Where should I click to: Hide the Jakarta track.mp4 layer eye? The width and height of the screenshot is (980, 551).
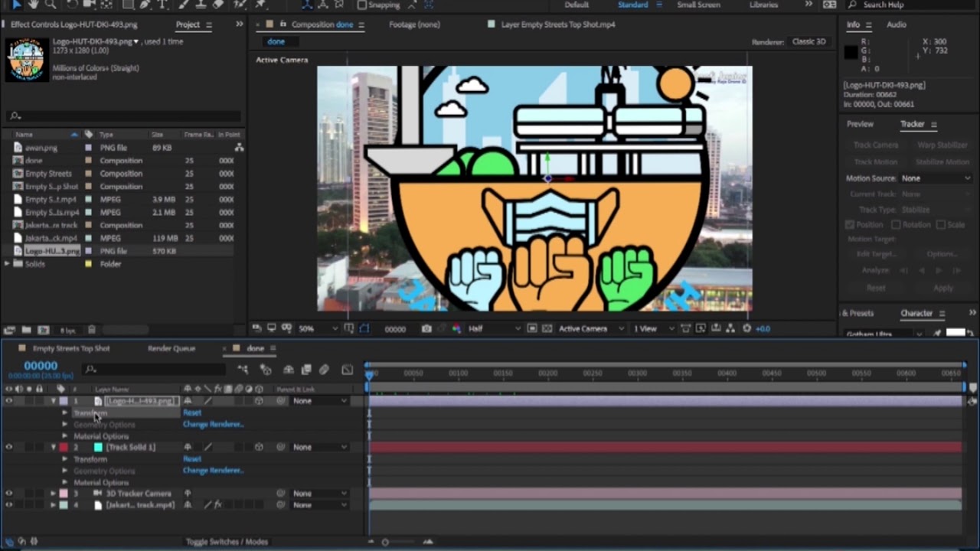(x=9, y=505)
